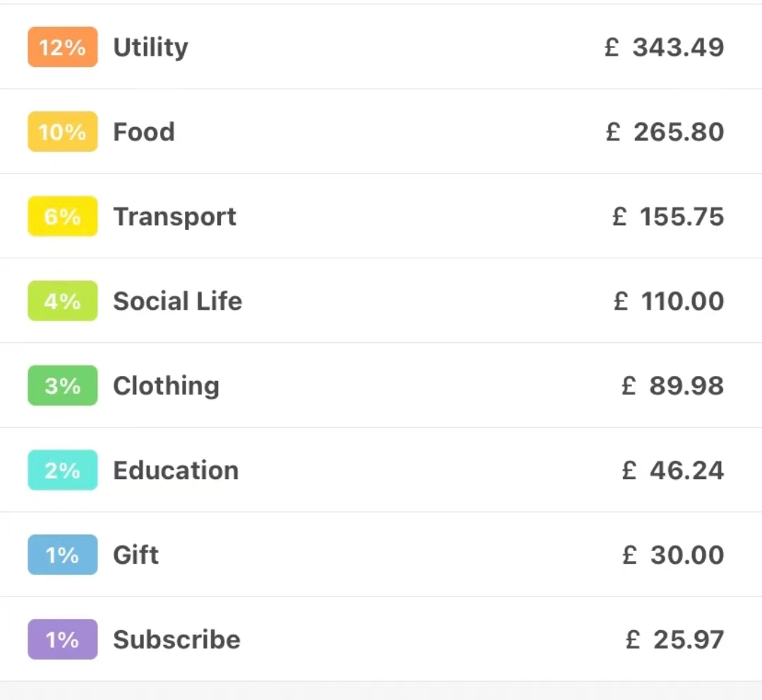Select the blue 1% Gift badge
This screenshot has width=762, height=700.
click(x=62, y=555)
